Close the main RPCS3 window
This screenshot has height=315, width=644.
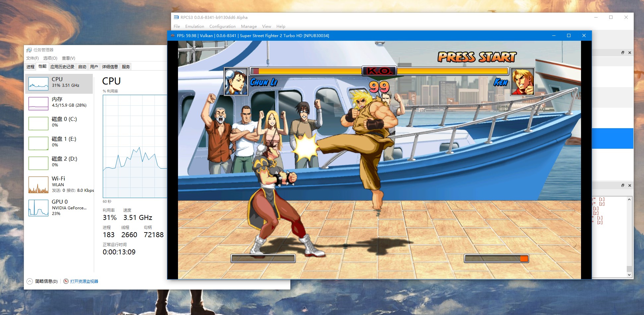click(x=626, y=17)
